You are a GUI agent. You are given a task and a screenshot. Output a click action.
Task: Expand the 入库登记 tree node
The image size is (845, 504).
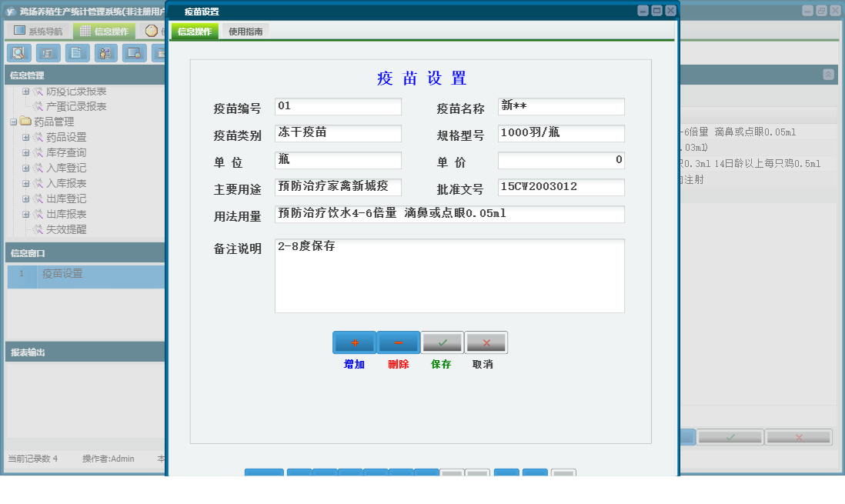point(25,169)
